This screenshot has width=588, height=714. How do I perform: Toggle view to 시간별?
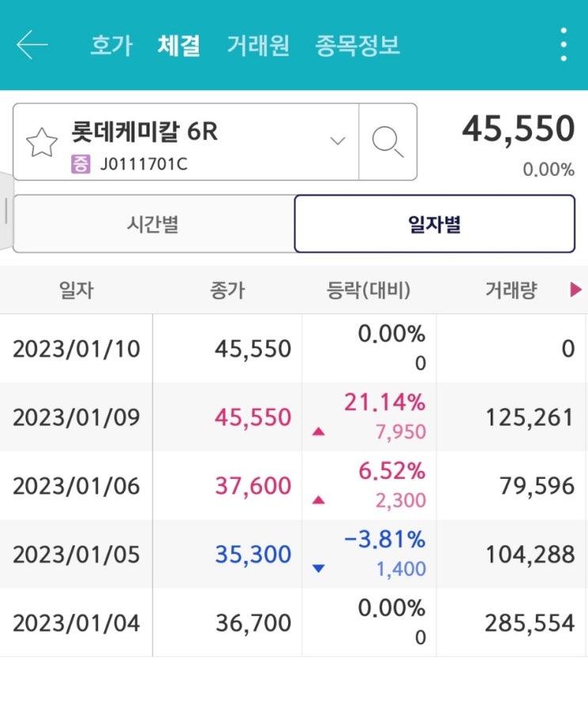153,224
